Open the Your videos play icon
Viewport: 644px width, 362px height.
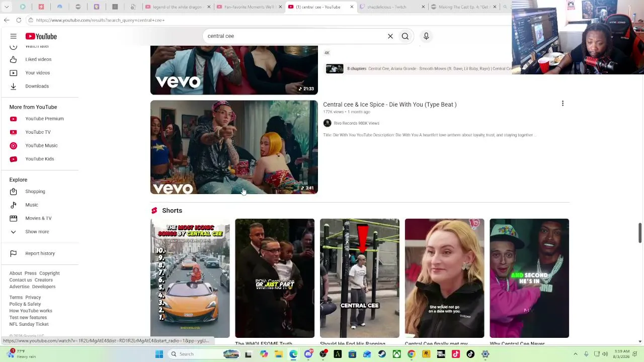(14, 73)
